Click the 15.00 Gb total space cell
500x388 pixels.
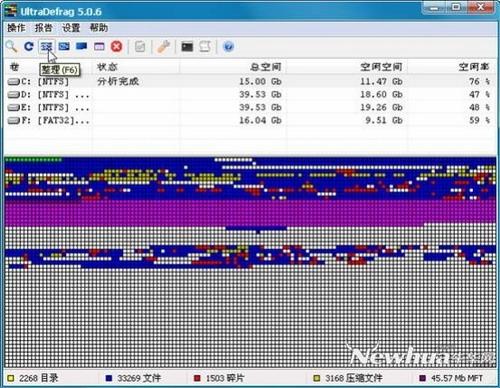pos(260,81)
